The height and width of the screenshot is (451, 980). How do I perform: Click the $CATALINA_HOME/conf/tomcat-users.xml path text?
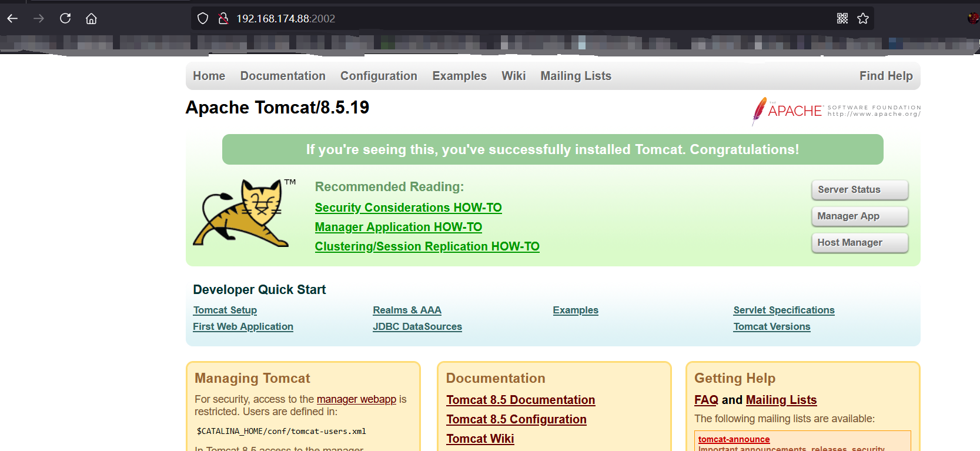281,431
